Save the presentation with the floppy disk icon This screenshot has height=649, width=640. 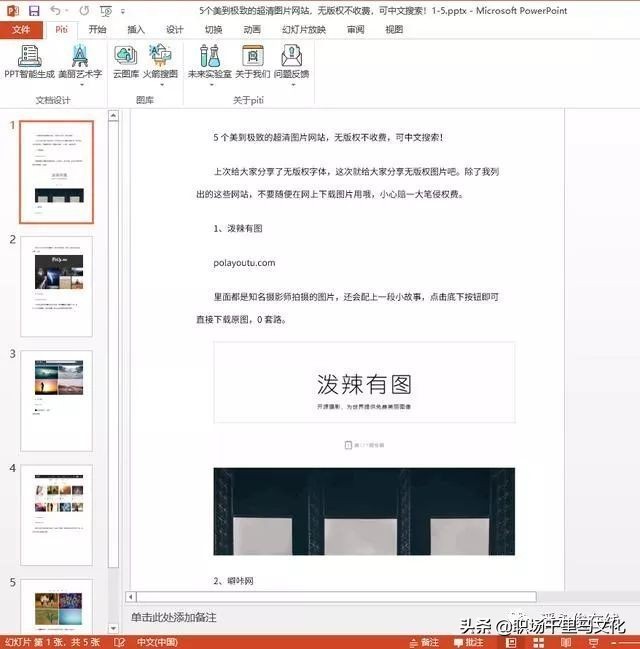point(34,11)
